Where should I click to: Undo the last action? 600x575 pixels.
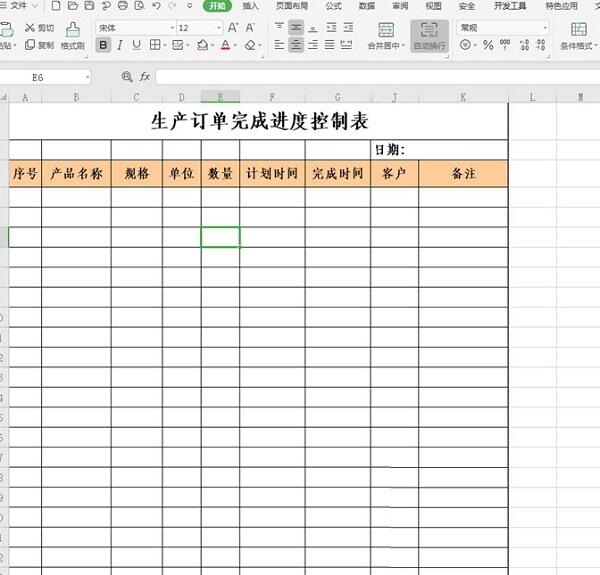point(156,5)
